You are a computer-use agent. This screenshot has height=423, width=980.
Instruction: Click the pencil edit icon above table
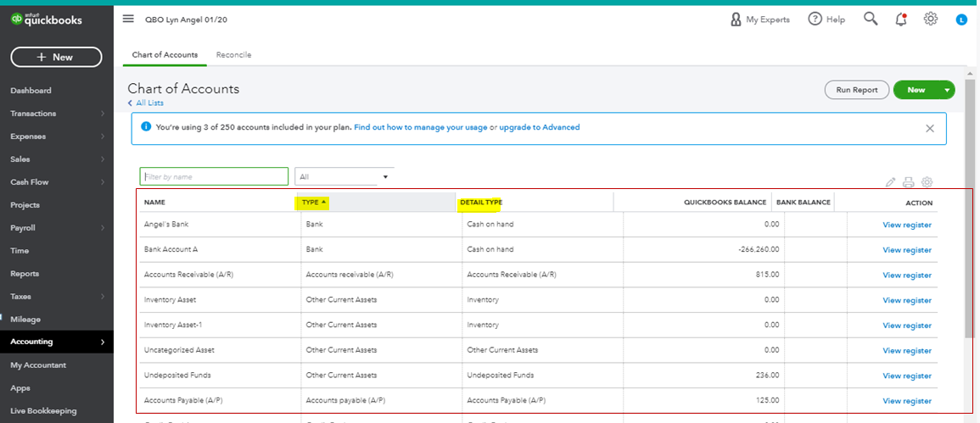[890, 182]
